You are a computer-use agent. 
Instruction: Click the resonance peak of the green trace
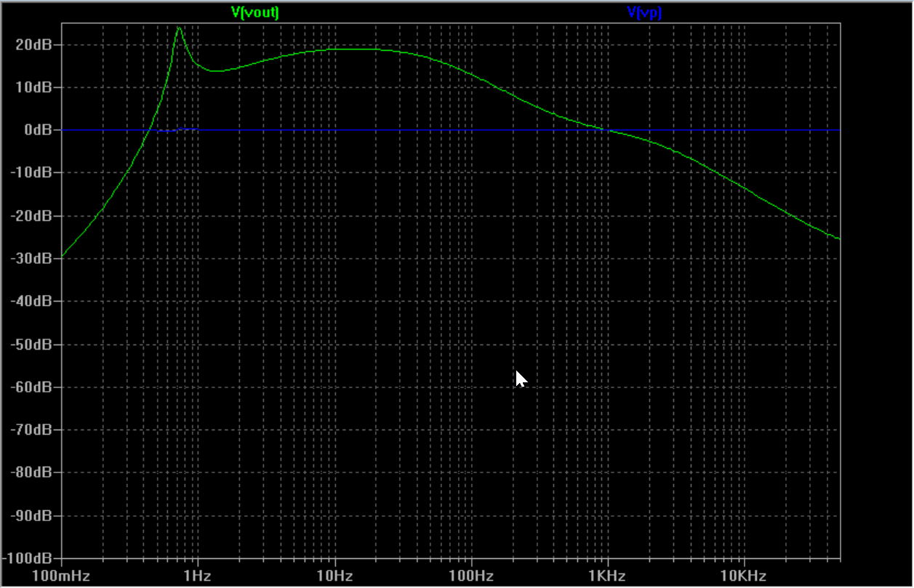point(178,28)
